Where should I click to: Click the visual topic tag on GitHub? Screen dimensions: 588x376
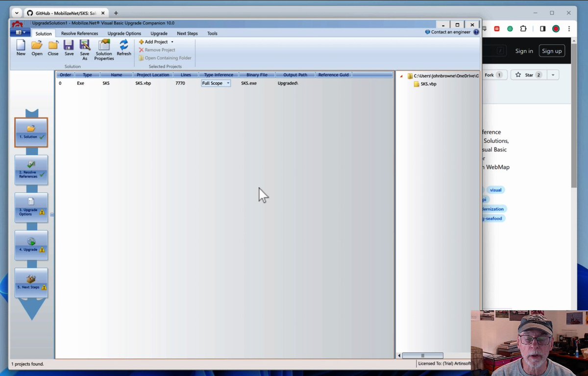[x=495, y=190]
